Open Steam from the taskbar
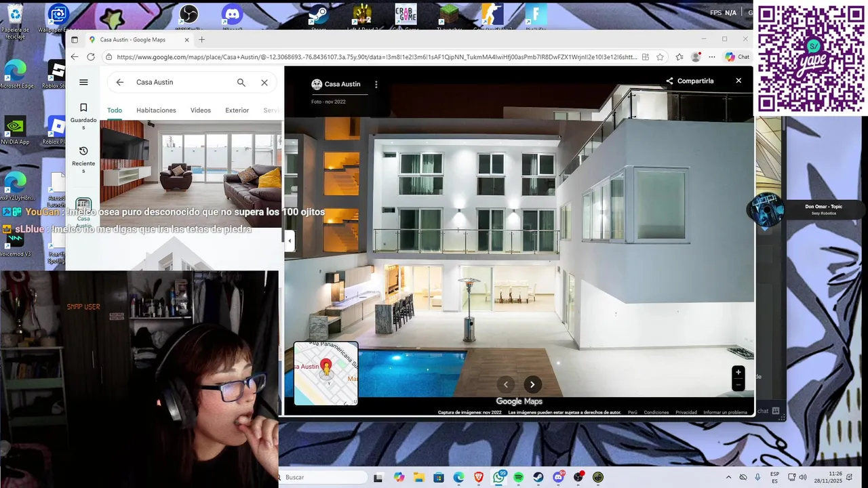 (538, 477)
